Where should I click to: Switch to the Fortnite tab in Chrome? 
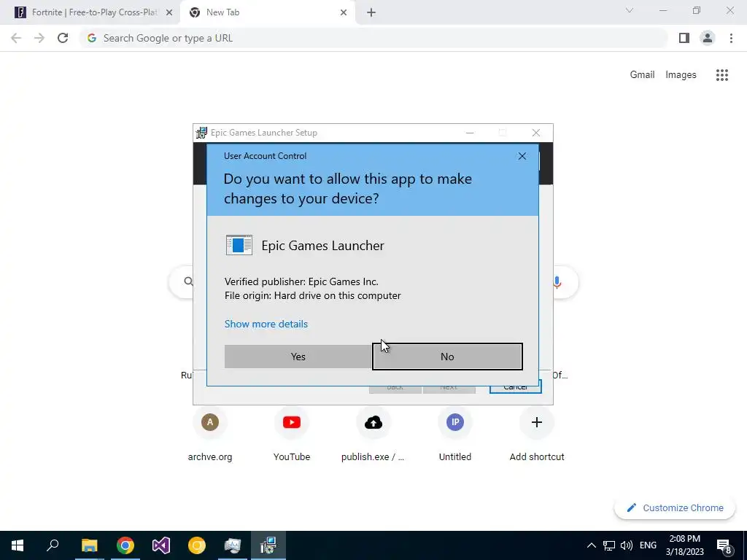(90, 12)
